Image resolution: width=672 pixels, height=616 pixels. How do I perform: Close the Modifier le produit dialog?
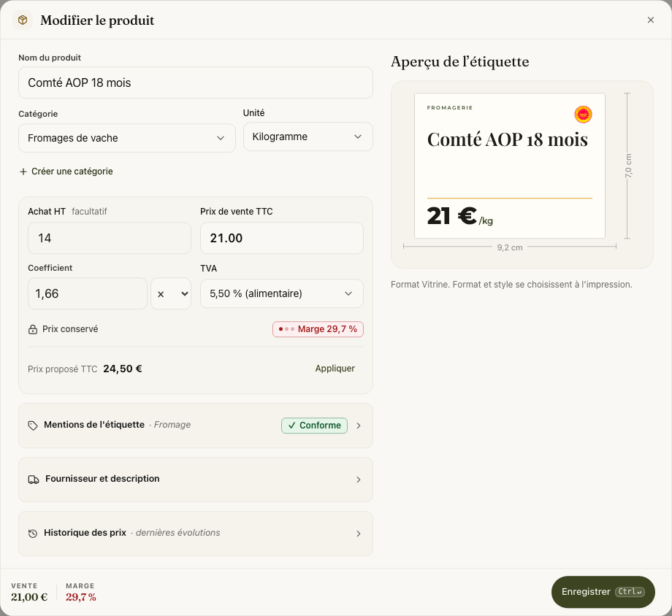click(x=651, y=20)
